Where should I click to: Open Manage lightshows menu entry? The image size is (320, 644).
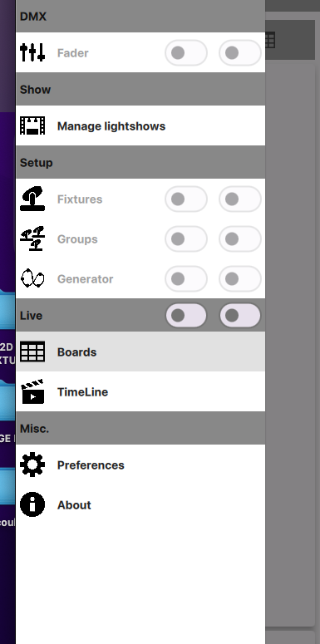coord(140,125)
